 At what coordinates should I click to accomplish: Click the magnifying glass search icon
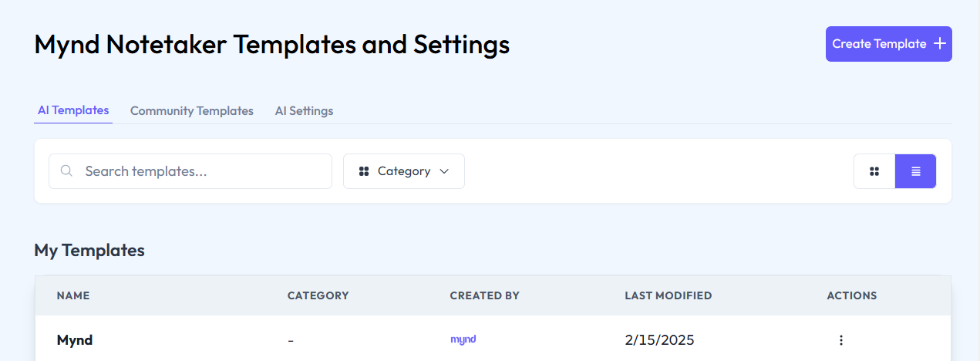pyautogui.click(x=66, y=171)
